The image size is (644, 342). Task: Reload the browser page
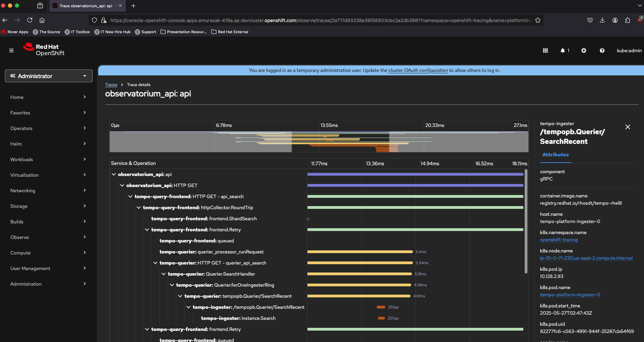[30, 20]
